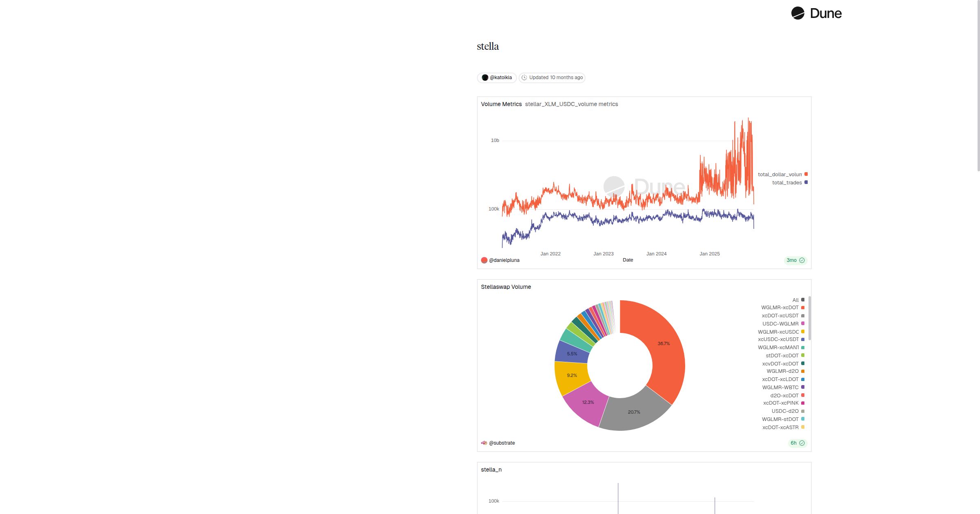Open the @substrate profile link

[x=502, y=443]
